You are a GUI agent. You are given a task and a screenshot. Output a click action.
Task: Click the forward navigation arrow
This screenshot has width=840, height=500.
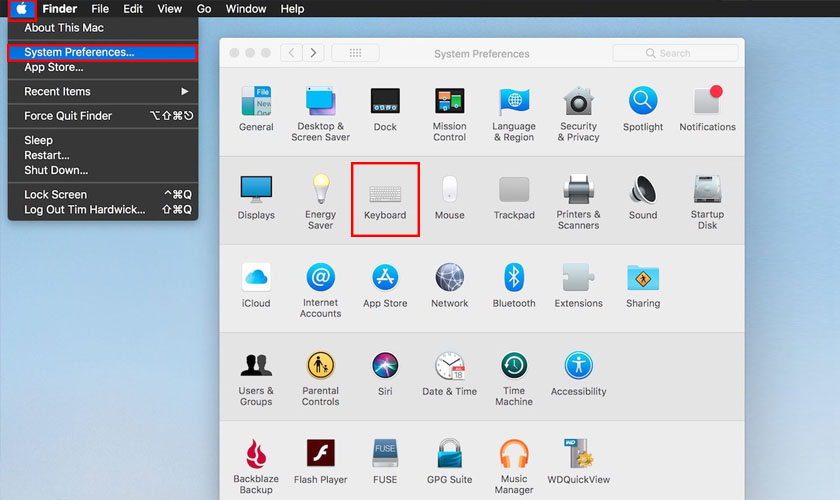coord(313,53)
